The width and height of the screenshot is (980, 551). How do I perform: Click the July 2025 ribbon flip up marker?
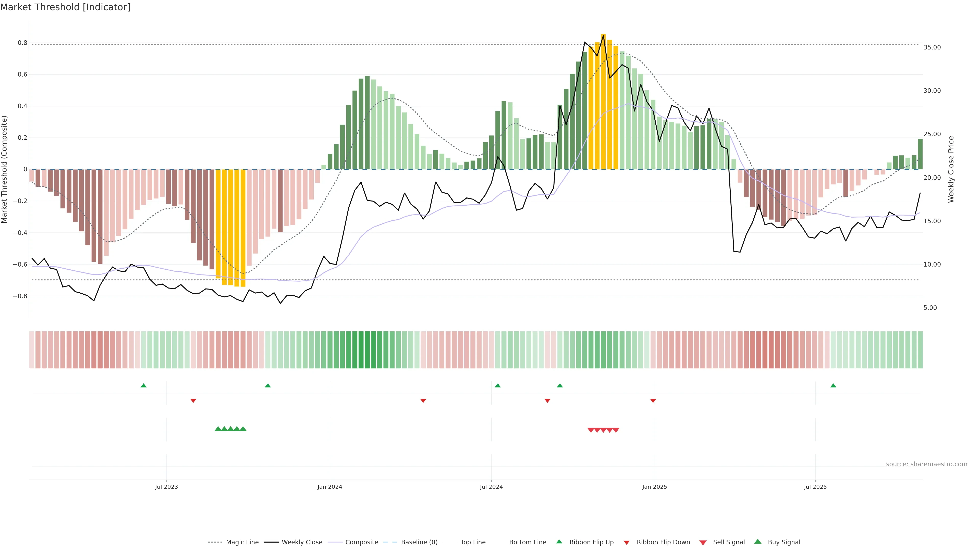(x=833, y=386)
